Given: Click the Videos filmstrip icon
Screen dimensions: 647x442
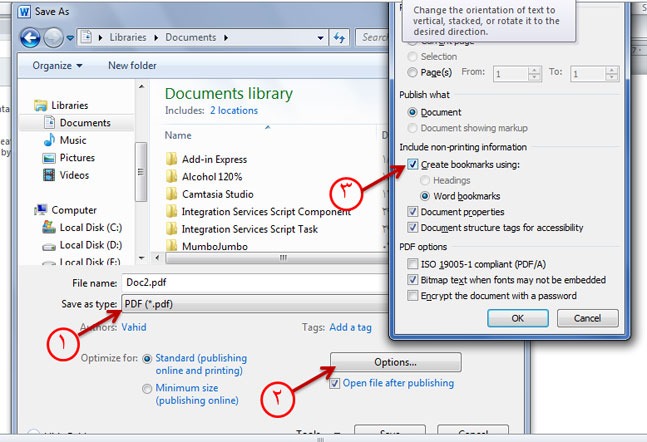Looking at the screenshot, I should (49, 175).
